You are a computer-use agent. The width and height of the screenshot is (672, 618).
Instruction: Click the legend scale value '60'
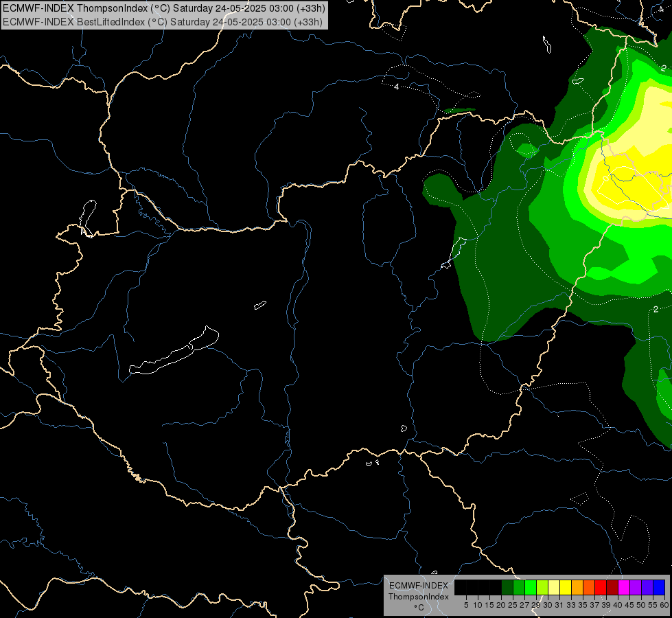664,605
